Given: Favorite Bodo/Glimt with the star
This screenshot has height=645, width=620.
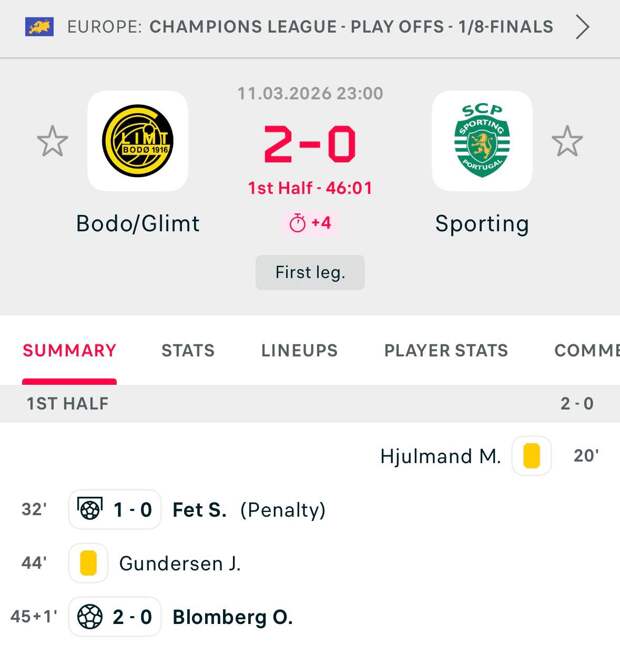Looking at the screenshot, I should 52,142.
